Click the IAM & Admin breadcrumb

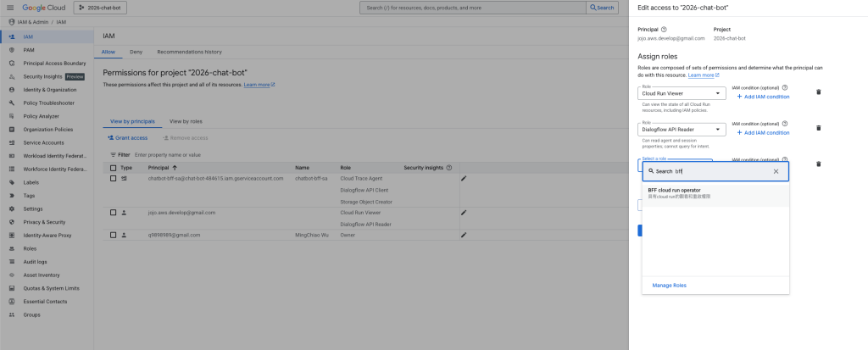[31, 22]
